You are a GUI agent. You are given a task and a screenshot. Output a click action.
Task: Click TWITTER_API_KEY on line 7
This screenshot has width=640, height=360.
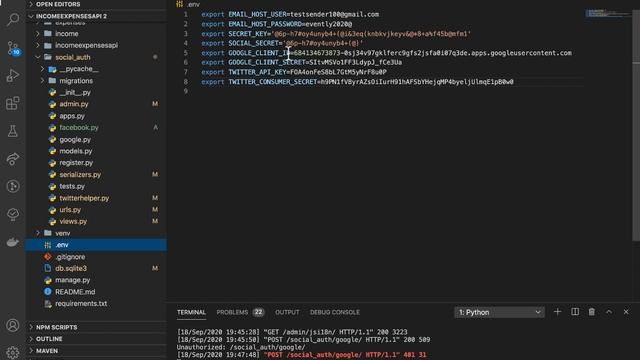[257, 72]
